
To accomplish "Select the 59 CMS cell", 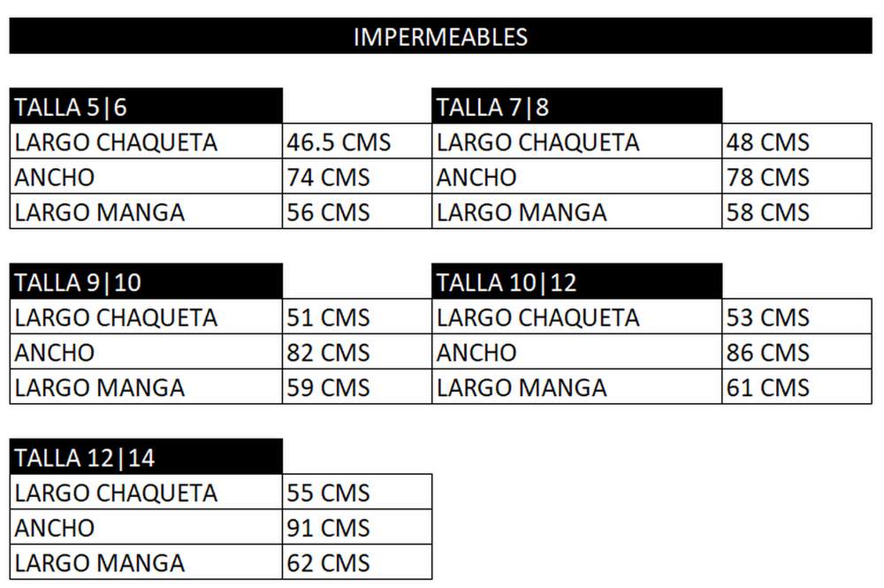I will pos(356,387).
